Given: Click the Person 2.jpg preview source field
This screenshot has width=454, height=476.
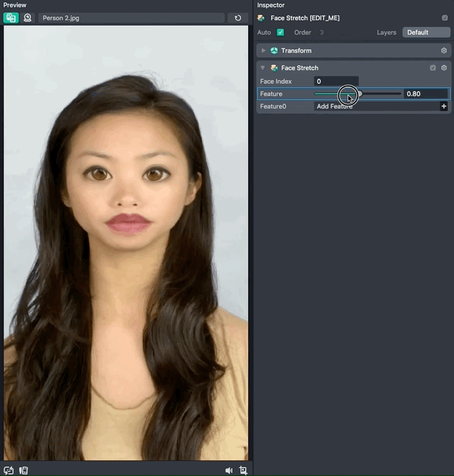Looking at the screenshot, I should (131, 18).
